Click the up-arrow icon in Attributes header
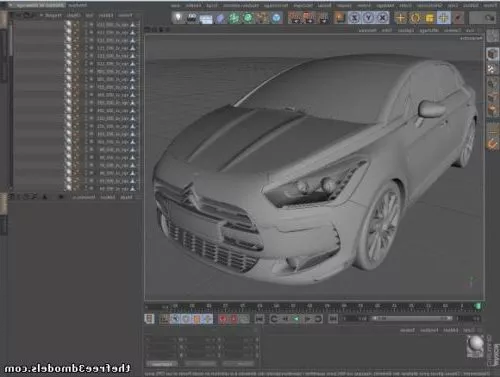 tap(45, 197)
